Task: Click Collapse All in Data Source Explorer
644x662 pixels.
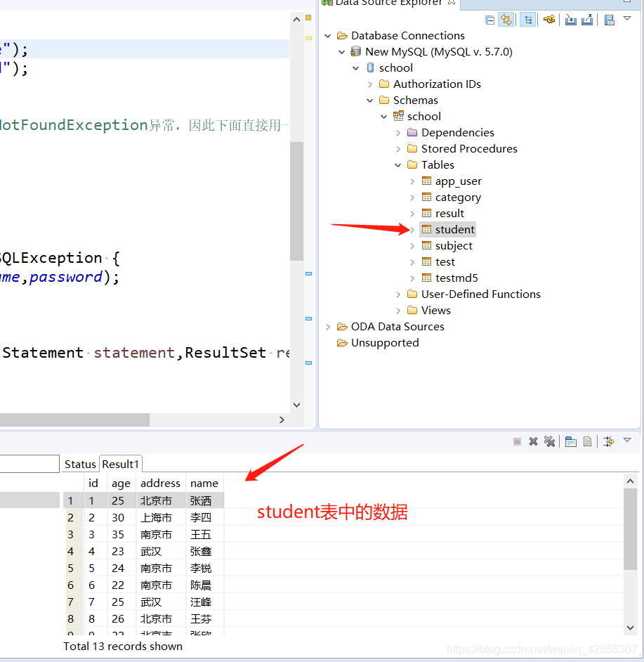Action: pyautogui.click(x=489, y=20)
